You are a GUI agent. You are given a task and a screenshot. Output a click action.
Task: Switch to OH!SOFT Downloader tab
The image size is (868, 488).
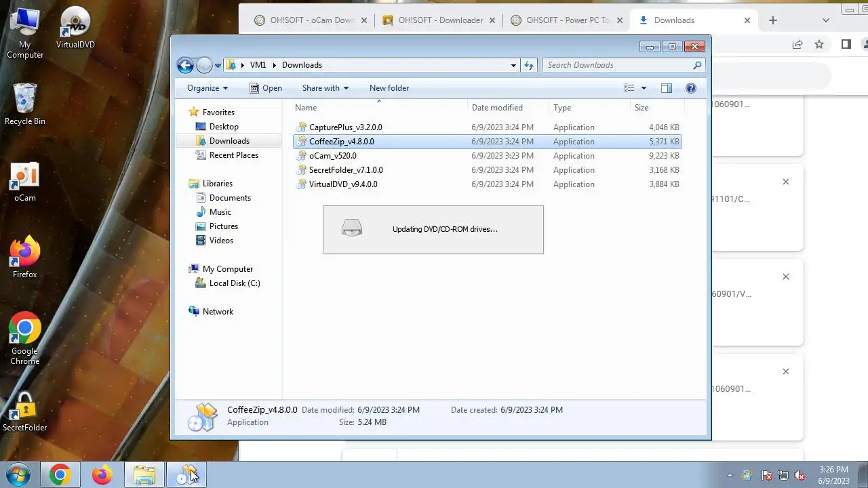coord(439,20)
